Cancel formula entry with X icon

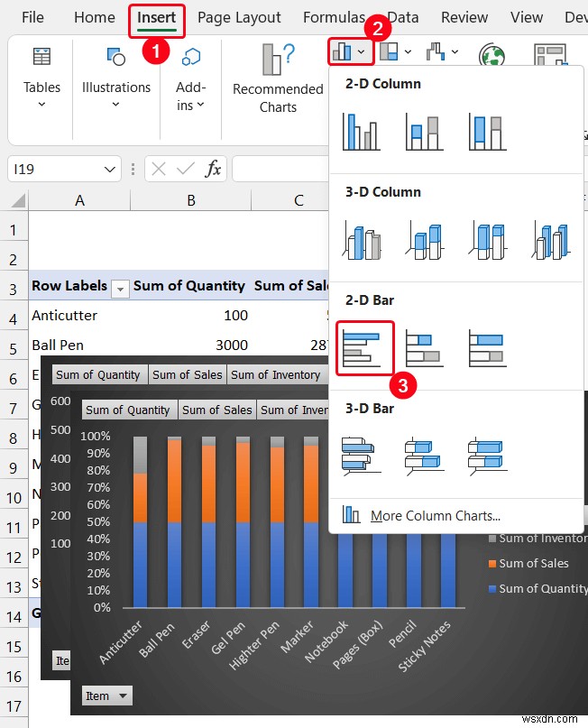point(158,169)
